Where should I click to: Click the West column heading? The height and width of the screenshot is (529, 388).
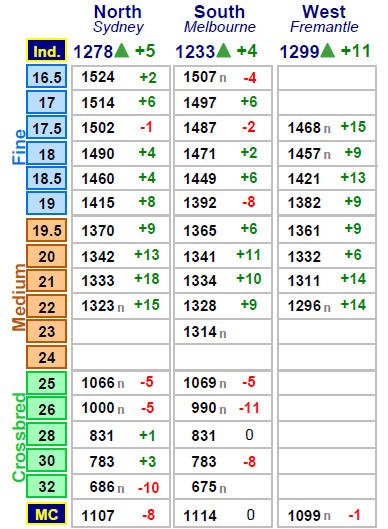pyautogui.click(x=324, y=12)
